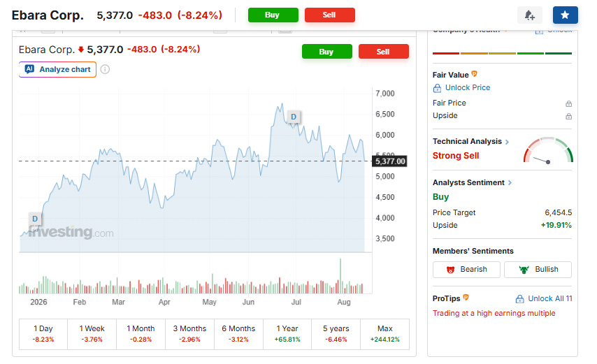The image size is (597, 364).
Task: Click the D dividend marker near 2026
Action: 35,219
